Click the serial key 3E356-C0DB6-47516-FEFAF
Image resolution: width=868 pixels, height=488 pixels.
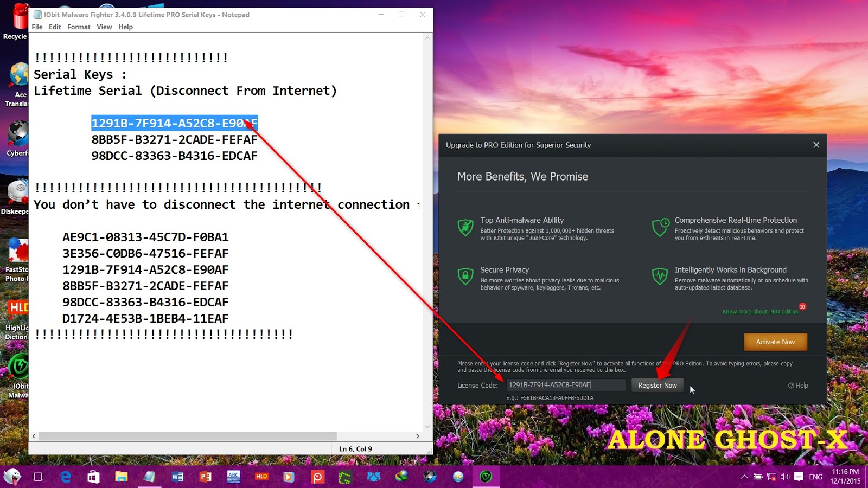pyautogui.click(x=145, y=253)
